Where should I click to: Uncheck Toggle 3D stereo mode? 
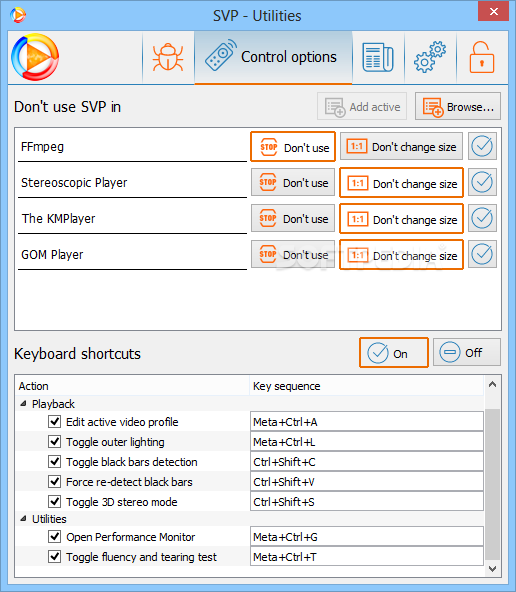(55, 501)
